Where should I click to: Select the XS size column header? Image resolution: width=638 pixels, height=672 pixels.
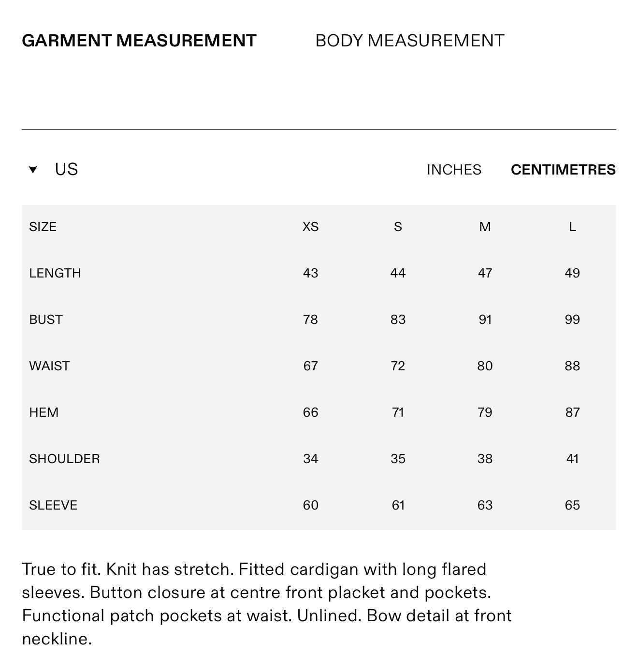[x=310, y=227]
